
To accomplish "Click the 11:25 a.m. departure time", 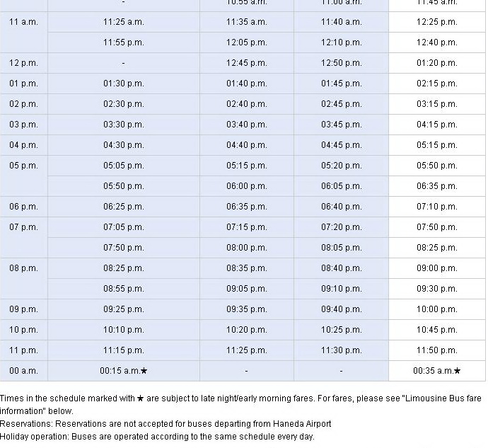I will click(123, 22).
